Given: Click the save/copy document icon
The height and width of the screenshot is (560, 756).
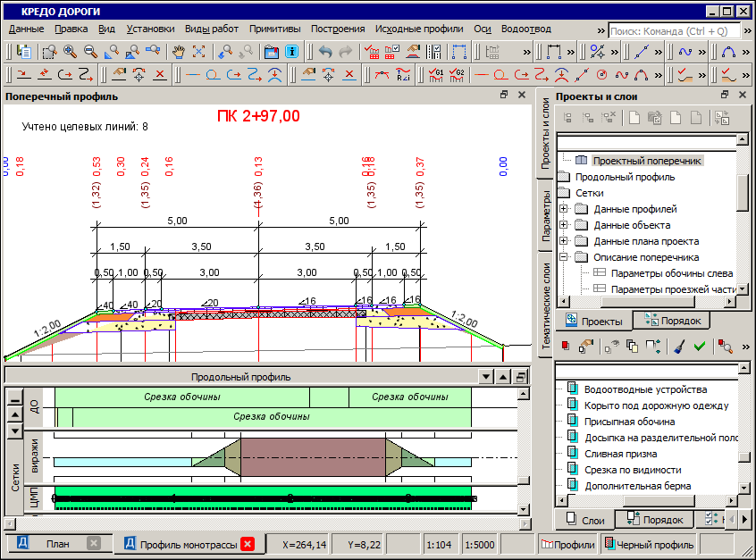Looking at the screenshot, I should 23,52.
